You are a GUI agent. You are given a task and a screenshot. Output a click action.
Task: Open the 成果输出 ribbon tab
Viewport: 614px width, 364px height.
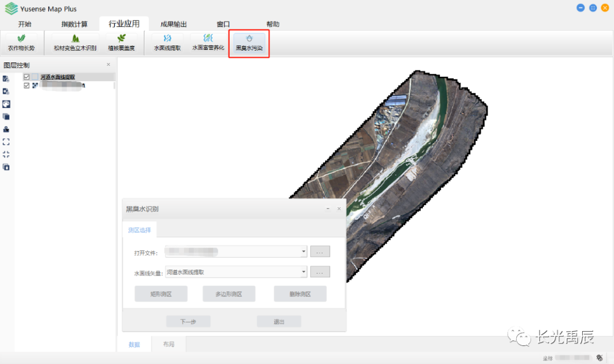tap(173, 24)
